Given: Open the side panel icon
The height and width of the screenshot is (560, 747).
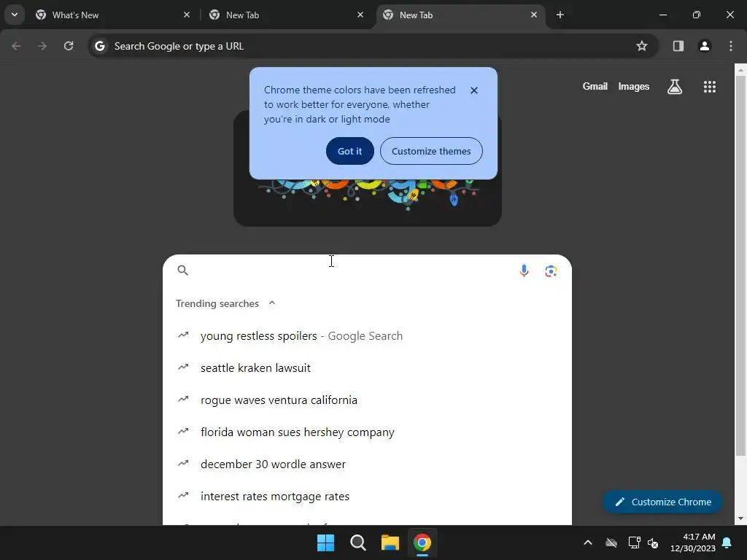Looking at the screenshot, I should (678, 46).
